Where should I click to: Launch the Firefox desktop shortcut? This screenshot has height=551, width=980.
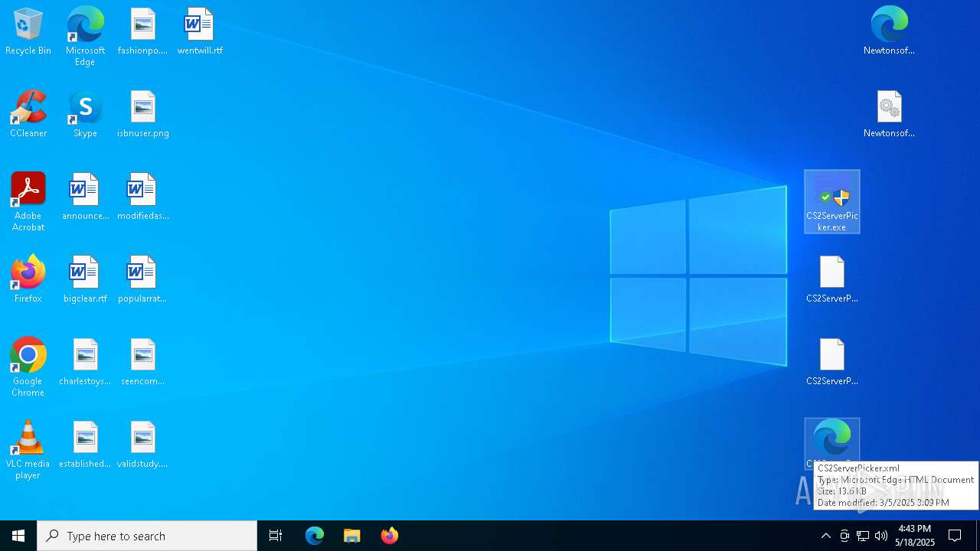[28, 280]
